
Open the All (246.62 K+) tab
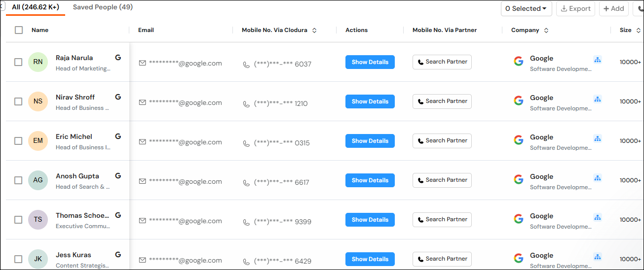click(x=36, y=7)
